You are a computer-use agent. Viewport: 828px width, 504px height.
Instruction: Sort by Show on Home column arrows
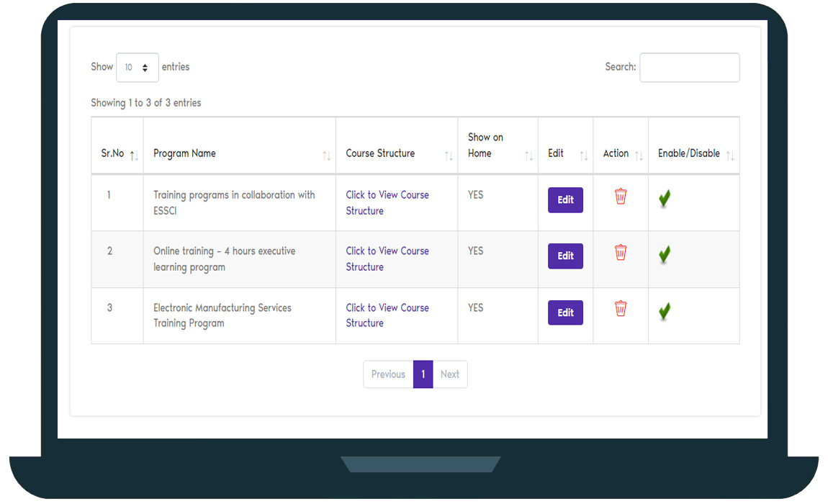click(x=528, y=156)
